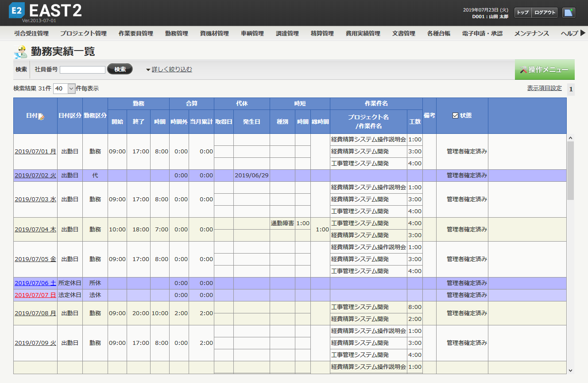Viewport: 588px width, 383px height.
Task: Click the scrollbar up arrow
Action: click(570, 138)
